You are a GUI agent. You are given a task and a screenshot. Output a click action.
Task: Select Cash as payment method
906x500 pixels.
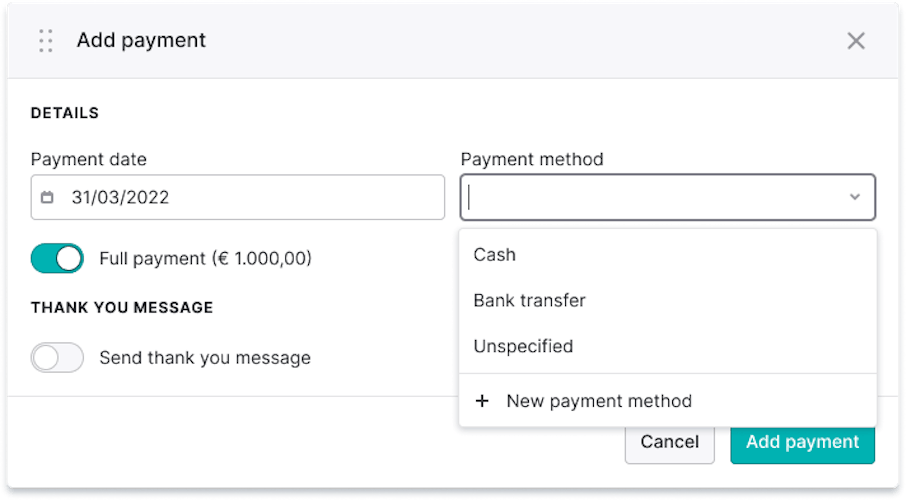tap(495, 255)
